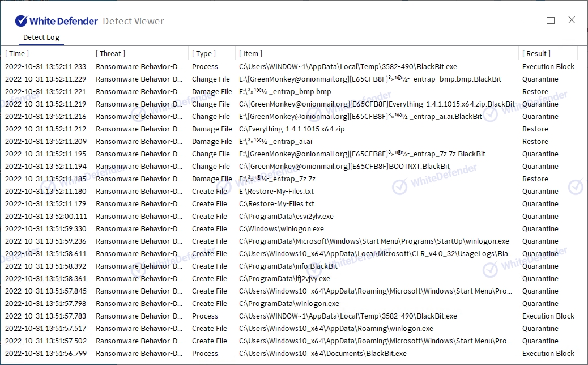Click the Quarantine result at 13:51:57.845
This screenshot has height=365, width=588.
pyautogui.click(x=540, y=291)
